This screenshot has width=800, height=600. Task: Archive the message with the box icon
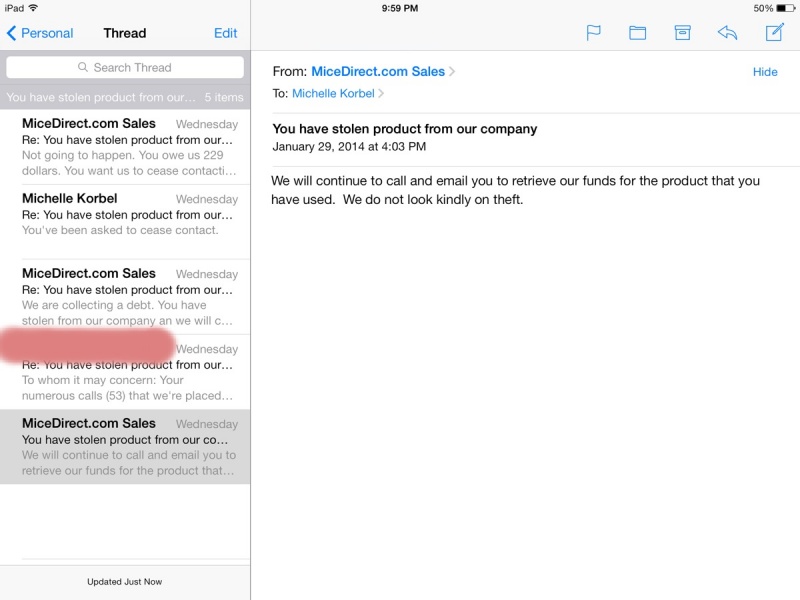(682, 33)
